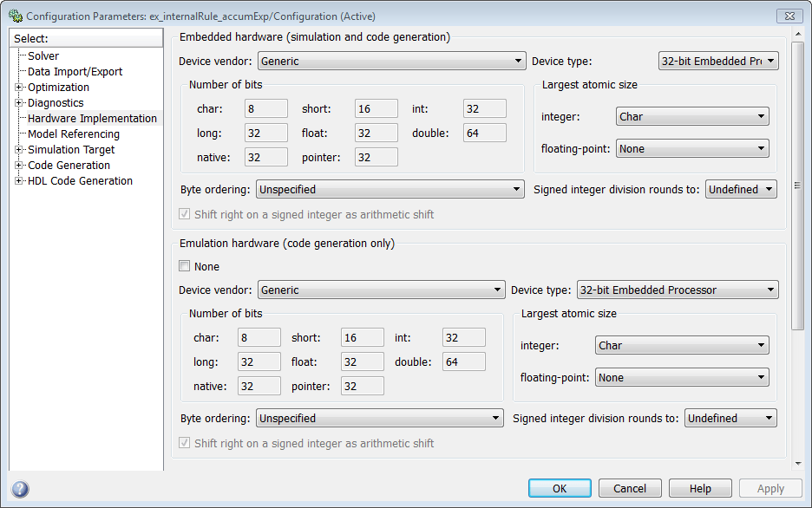Click the OK button
The width and height of the screenshot is (812, 508).
[560, 488]
